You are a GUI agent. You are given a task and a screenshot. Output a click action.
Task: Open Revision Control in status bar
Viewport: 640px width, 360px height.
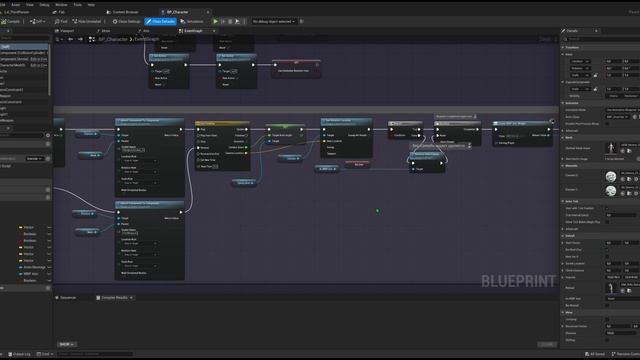626,354
